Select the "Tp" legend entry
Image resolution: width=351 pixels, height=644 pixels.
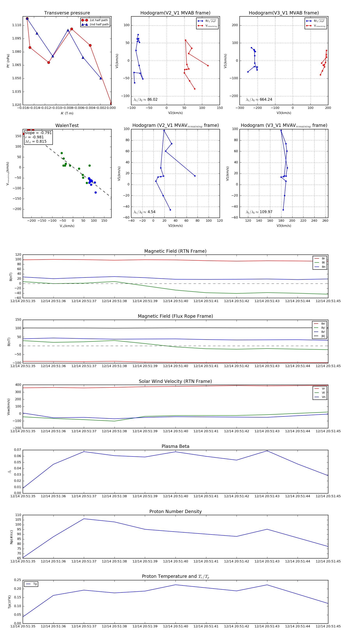[31, 584]
